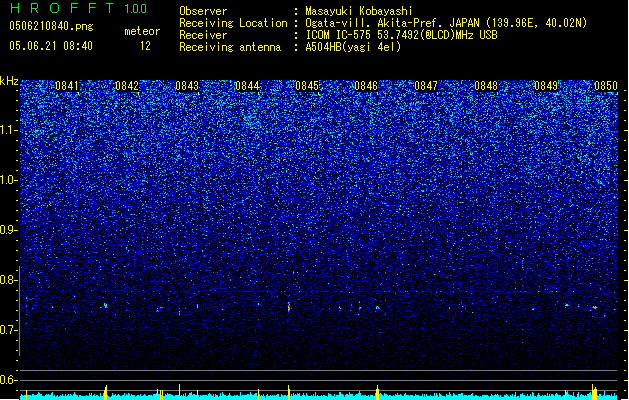The width and height of the screenshot is (629, 400).
Task: Click the 'Receiving antenna' label
Action: (x=230, y=47)
